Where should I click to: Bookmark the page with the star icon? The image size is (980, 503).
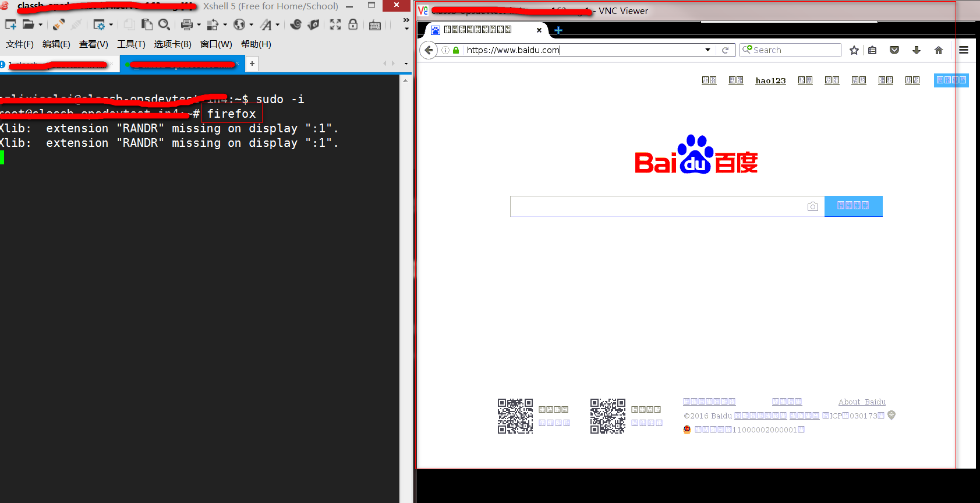(x=854, y=50)
